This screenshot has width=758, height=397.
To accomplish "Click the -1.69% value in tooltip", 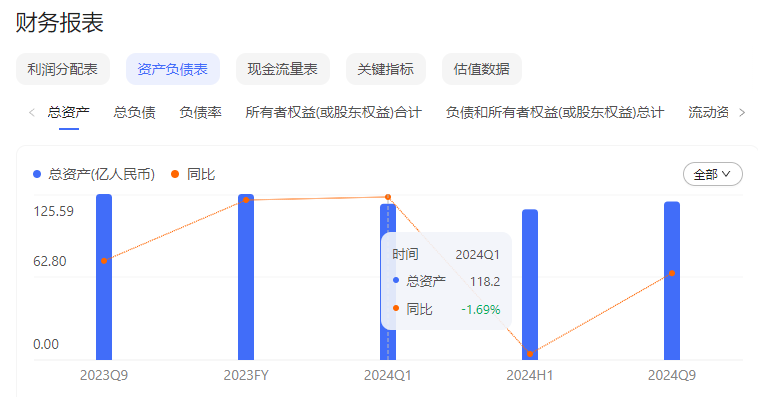I will (481, 309).
